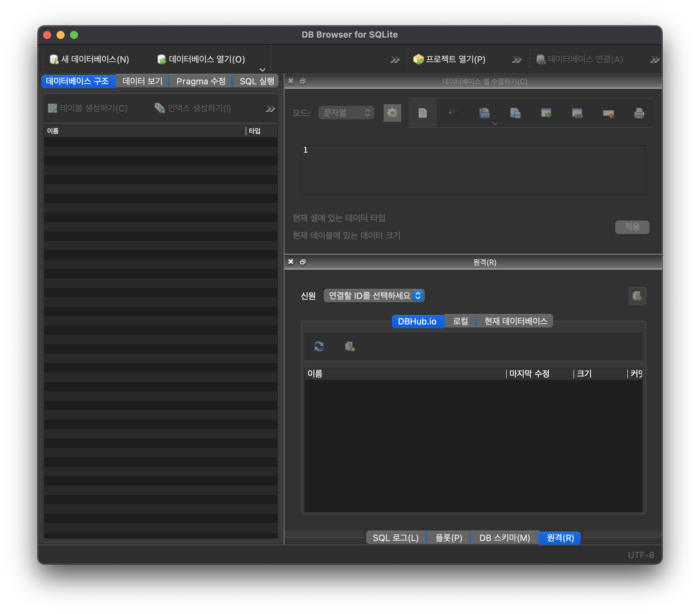Click the 마지막 수정 column header
This screenshot has height=614, width=700.
[529, 374]
